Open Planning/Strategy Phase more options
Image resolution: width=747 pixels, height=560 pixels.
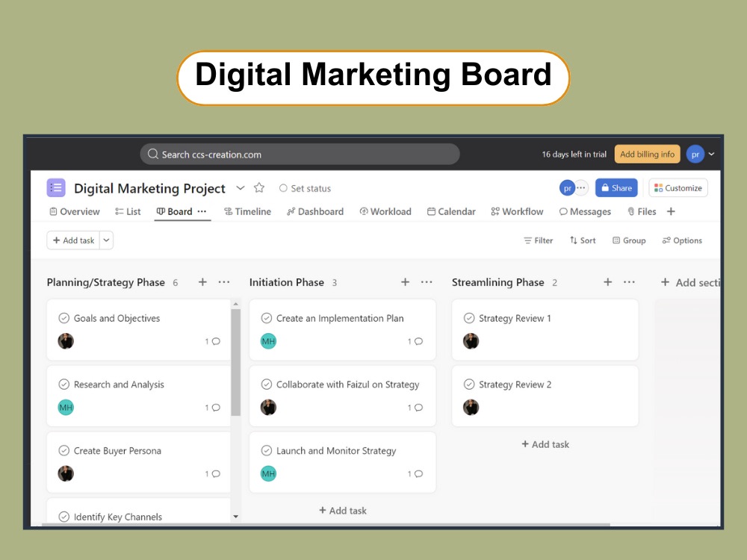224,282
